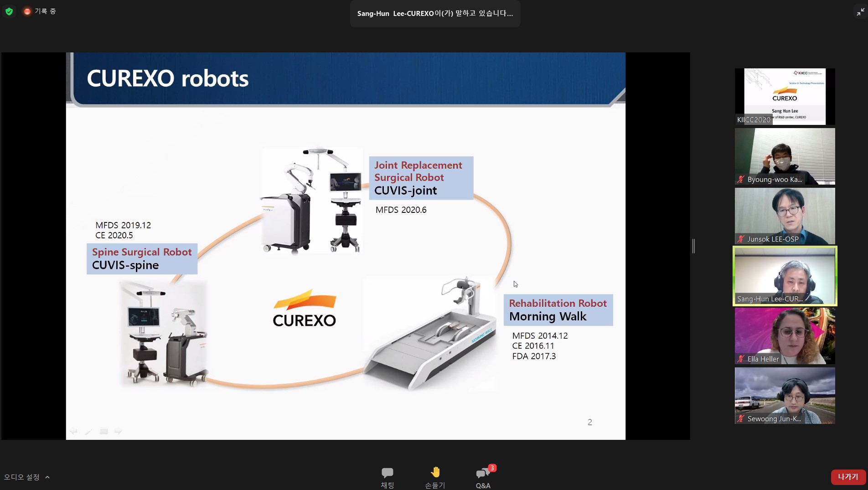Click the recording status text 기록 중
Viewport: 868px width, 490px height.
tap(45, 11)
